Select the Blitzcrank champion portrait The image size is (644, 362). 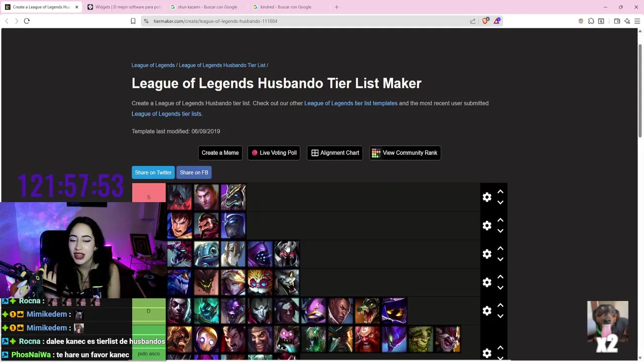tap(206, 339)
